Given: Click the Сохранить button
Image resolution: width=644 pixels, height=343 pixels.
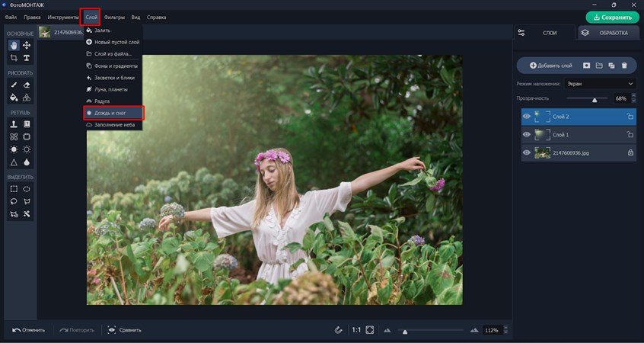Looking at the screenshot, I should click(x=612, y=17).
